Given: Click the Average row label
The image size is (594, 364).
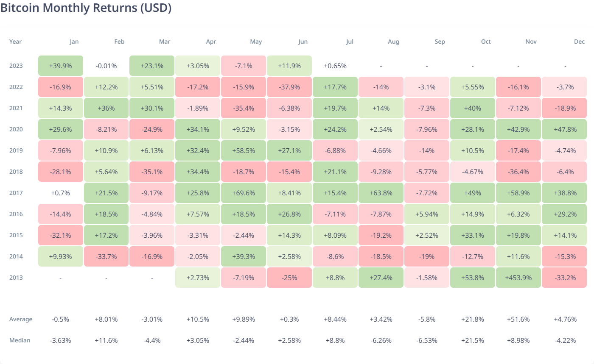Looking at the screenshot, I should 20,319.
